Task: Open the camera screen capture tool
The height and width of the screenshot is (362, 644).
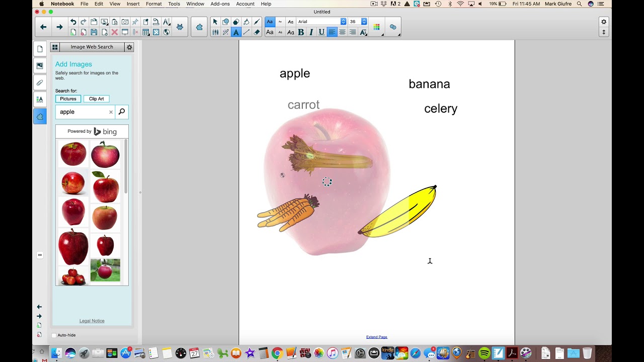Action: point(125,22)
